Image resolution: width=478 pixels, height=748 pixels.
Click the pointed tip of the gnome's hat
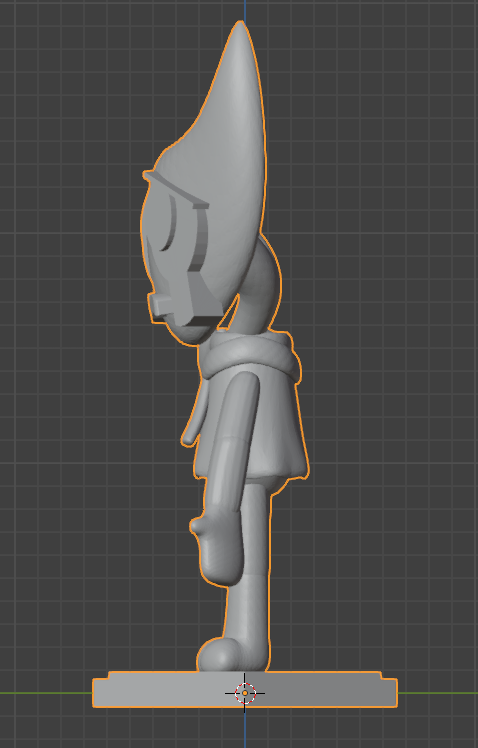[240, 28]
